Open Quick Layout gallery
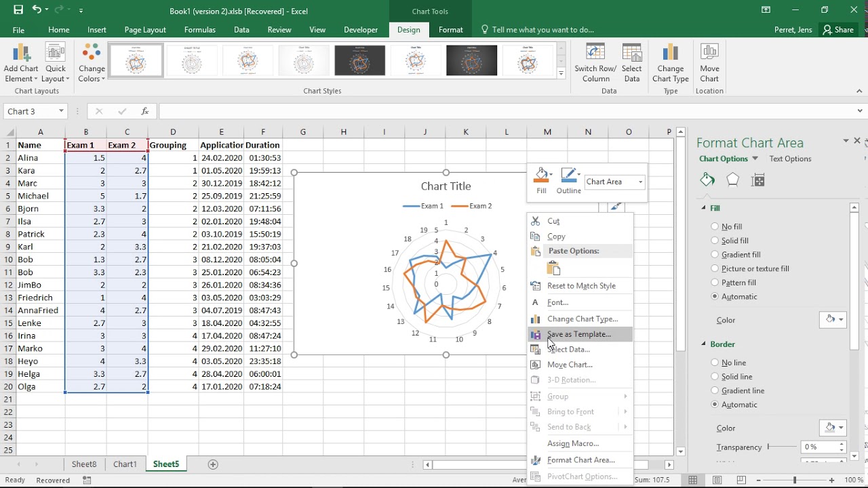868x488 pixels. pos(56,63)
